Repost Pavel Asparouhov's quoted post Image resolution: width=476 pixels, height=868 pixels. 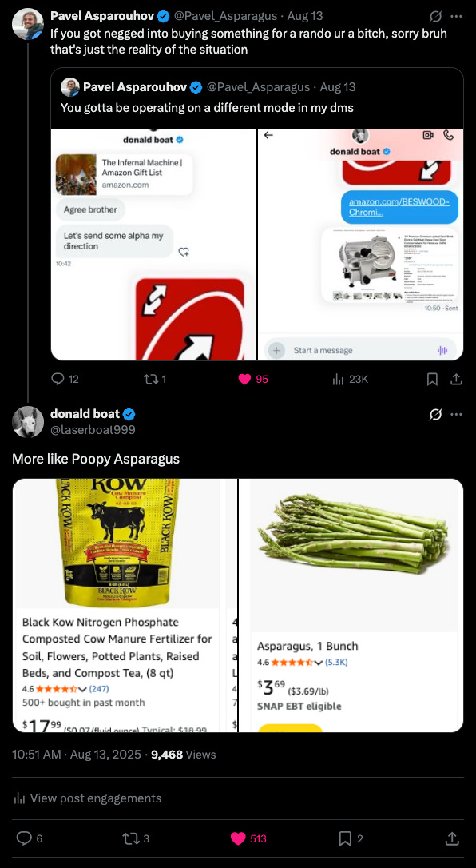[150, 379]
